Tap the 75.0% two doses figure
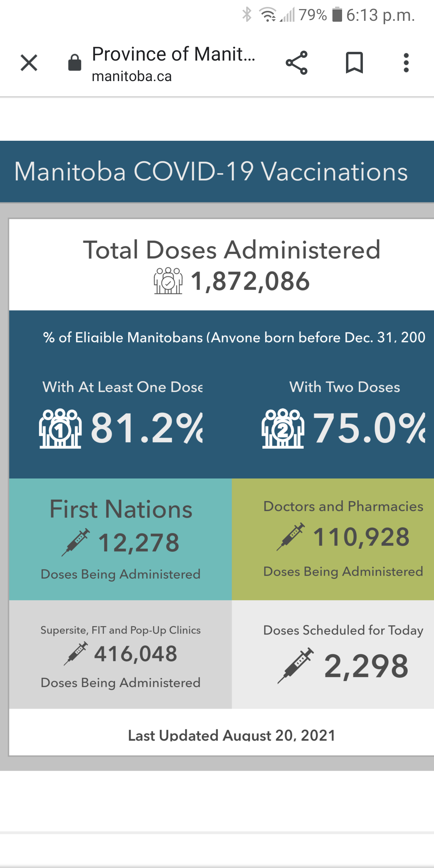 (369, 428)
